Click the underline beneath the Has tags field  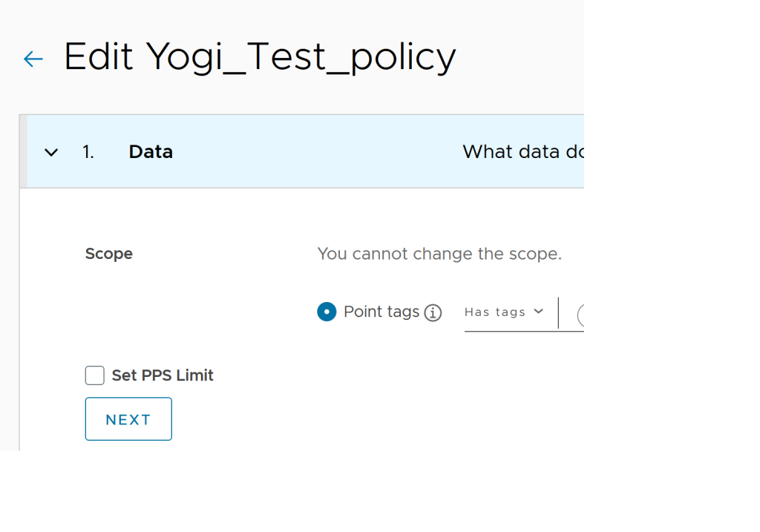click(520, 331)
